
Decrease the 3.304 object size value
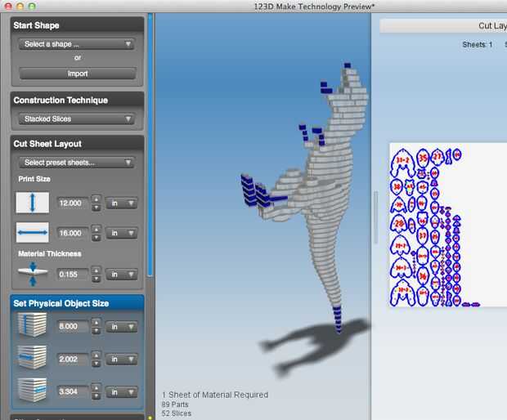[x=96, y=396]
